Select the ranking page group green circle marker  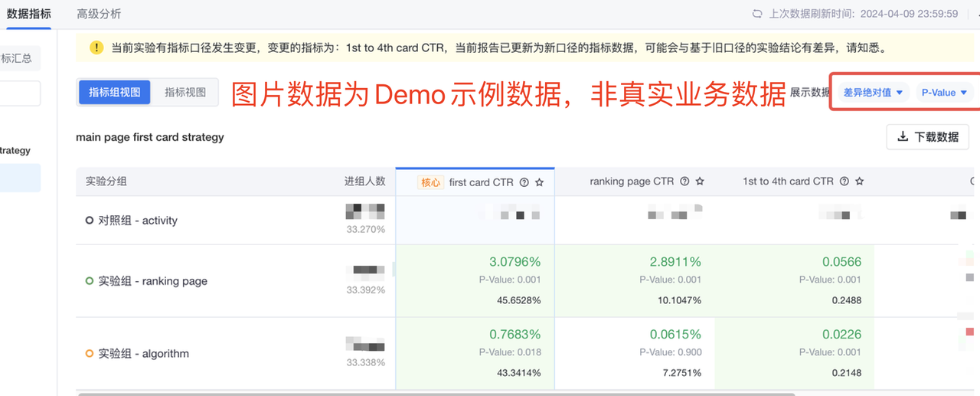pos(90,281)
